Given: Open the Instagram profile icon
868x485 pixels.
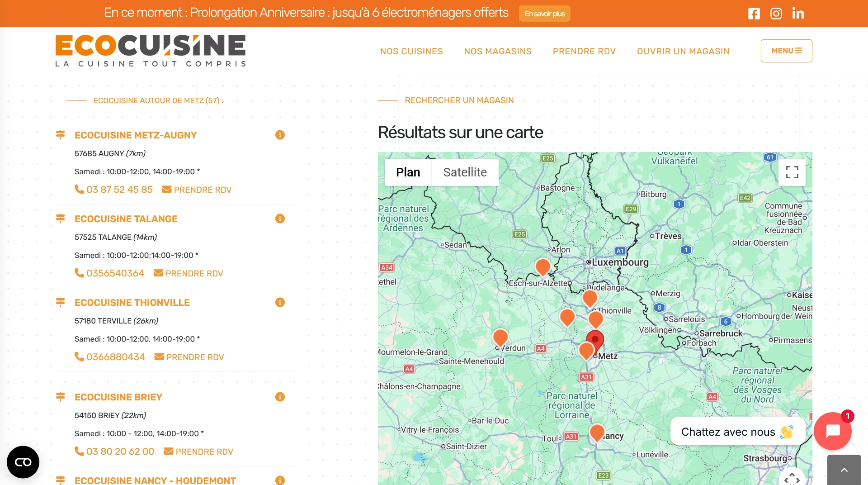Looking at the screenshot, I should pyautogui.click(x=776, y=14).
